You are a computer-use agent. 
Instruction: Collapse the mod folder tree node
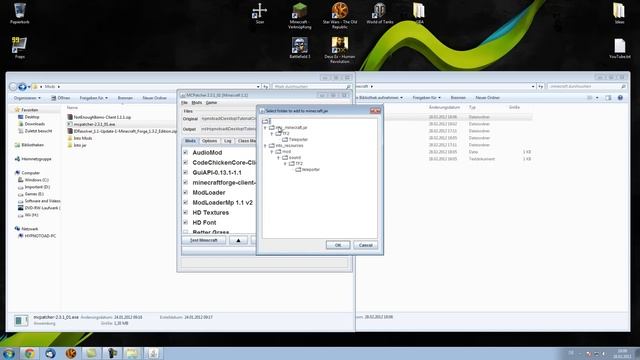[x=272, y=151]
